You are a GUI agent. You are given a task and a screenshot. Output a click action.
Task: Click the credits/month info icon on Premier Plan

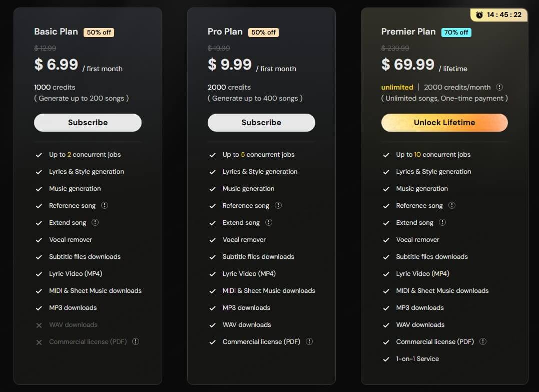(x=499, y=87)
